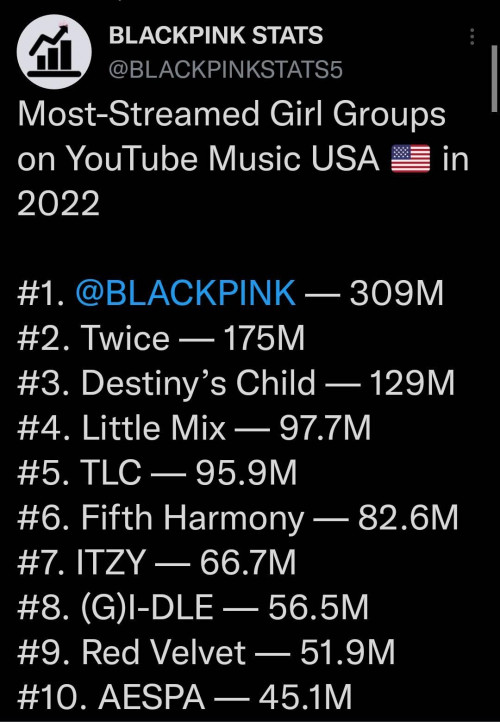Click the '#5. TLC — 95.9M' line
Screen dimensions: 500x722
point(157,472)
